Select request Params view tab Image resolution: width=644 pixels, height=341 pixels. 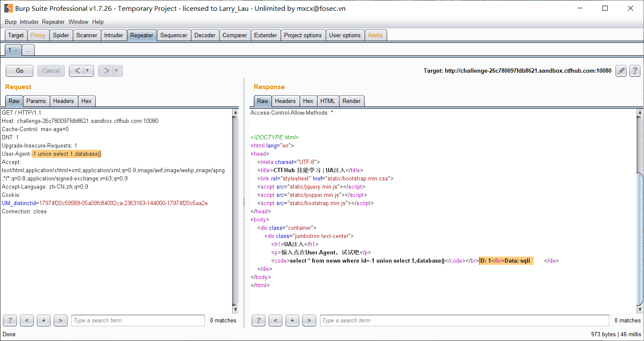point(36,101)
